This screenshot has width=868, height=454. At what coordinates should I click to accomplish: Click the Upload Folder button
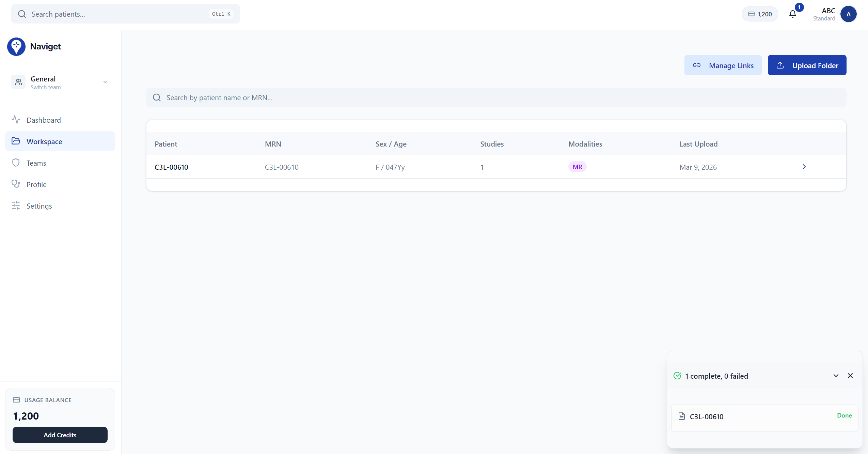[807, 65]
